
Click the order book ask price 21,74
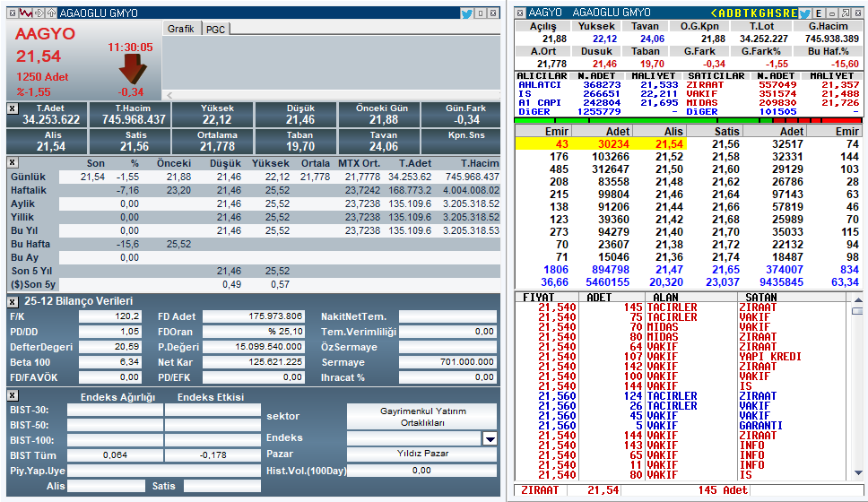725,256
